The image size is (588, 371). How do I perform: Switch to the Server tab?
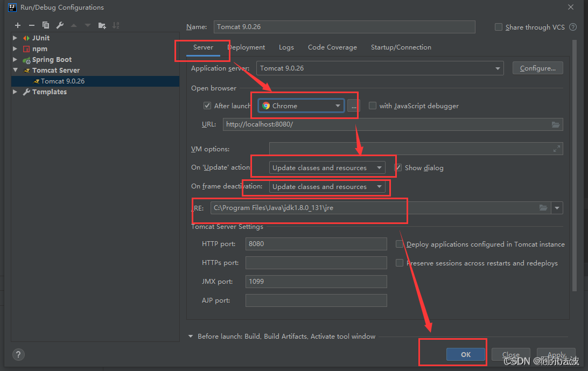pos(203,47)
